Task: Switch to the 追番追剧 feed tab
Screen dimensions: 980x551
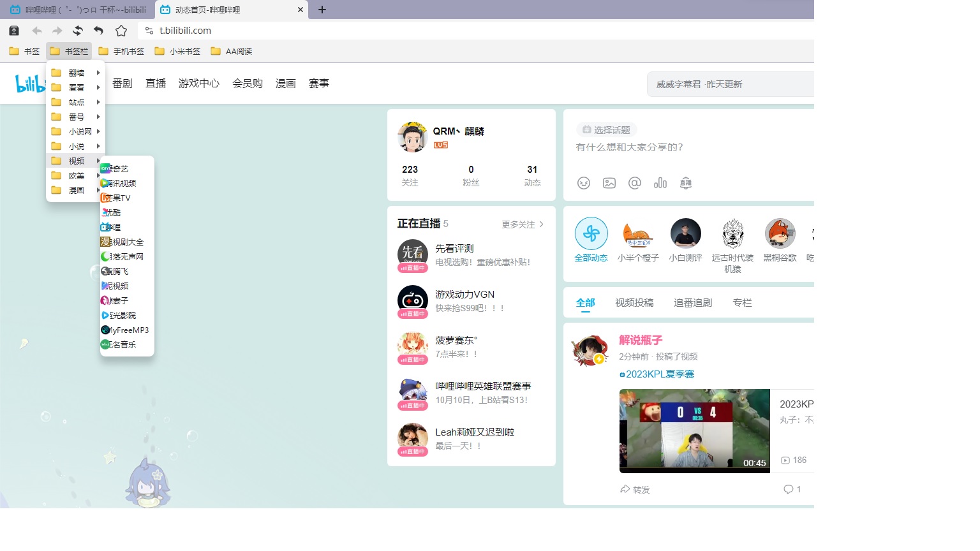Action: (x=693, y=302)
